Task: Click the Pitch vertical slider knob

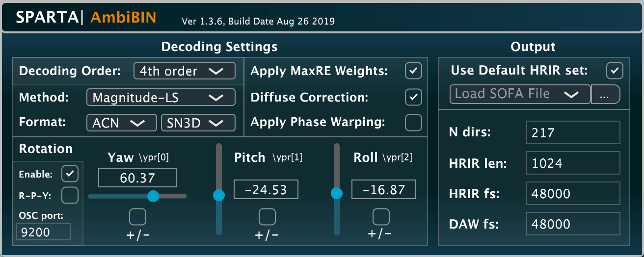Action: point(219,195)
